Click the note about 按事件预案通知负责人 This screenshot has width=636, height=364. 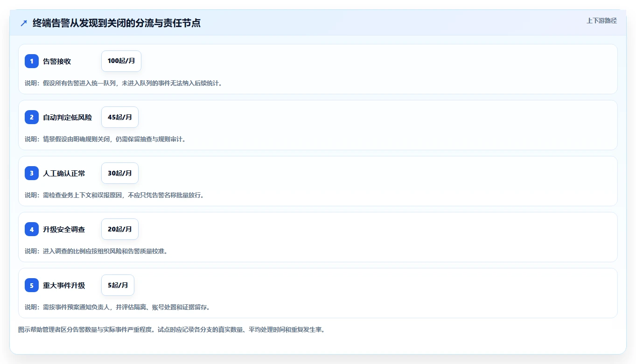pyautogui.click(x=118, y=307)
